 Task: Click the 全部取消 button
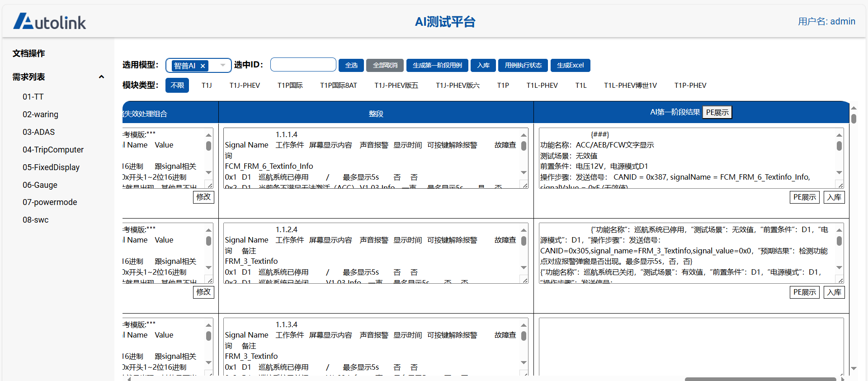coord(385,65)
